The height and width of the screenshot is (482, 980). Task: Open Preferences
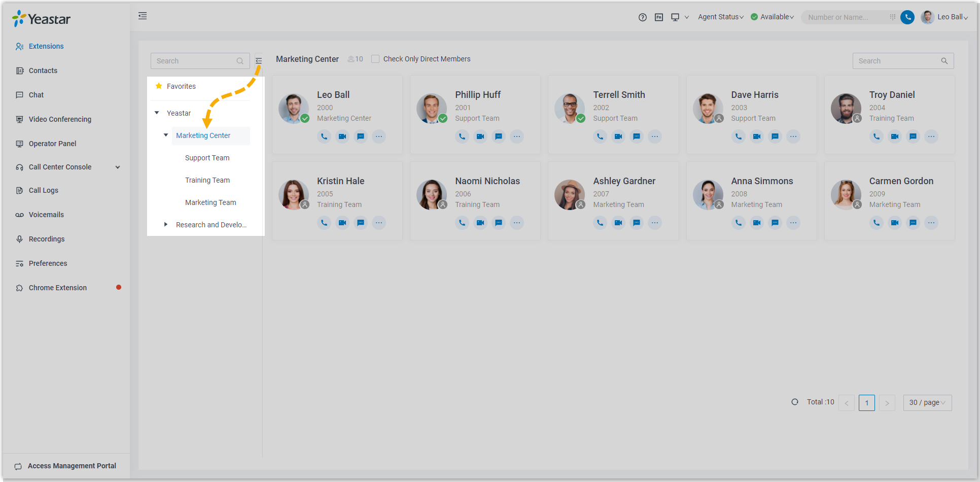click(48, 263)
